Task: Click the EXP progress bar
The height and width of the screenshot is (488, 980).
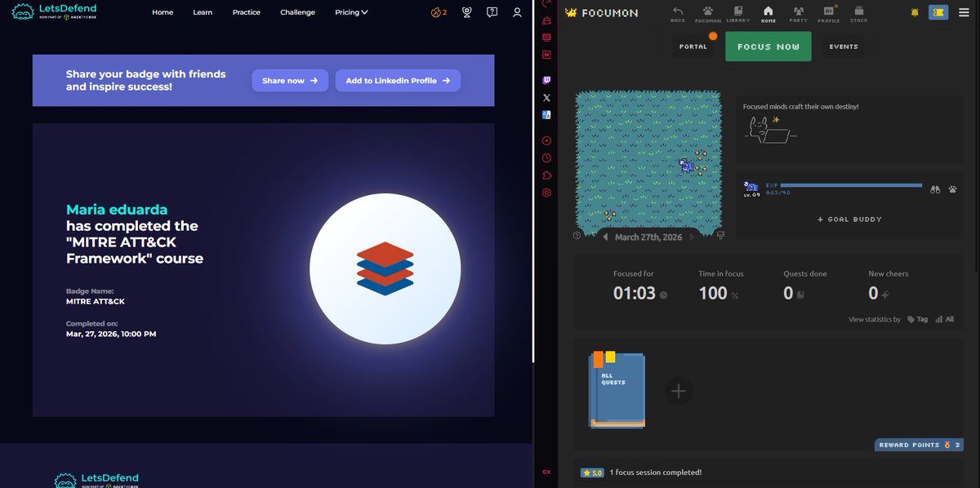Action: point(852,185)
